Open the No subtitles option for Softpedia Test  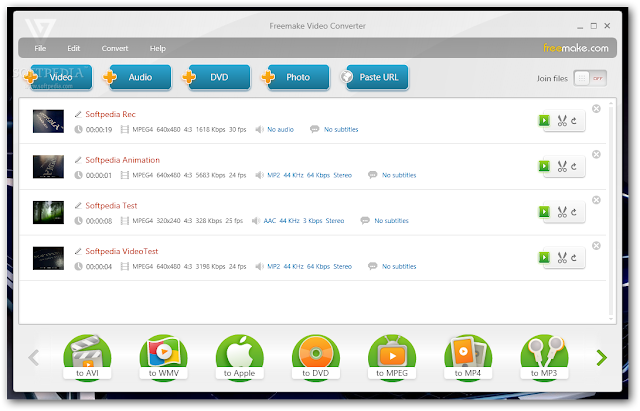click(391, 221)
